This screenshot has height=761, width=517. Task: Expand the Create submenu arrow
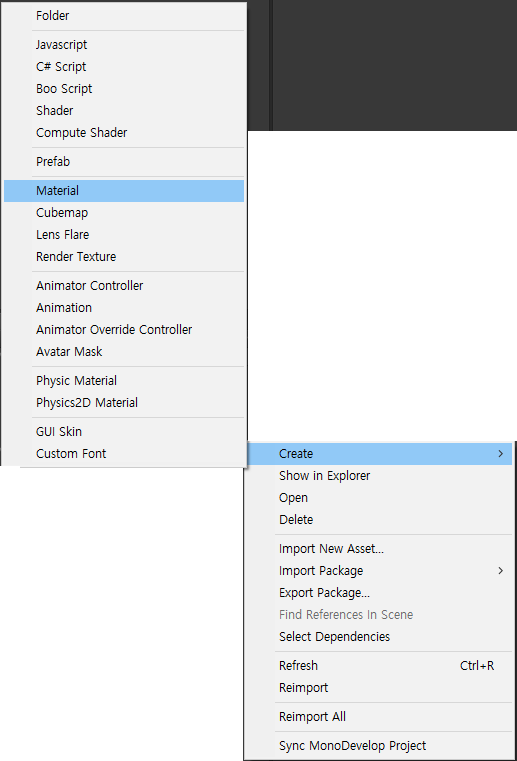(500, 454)
